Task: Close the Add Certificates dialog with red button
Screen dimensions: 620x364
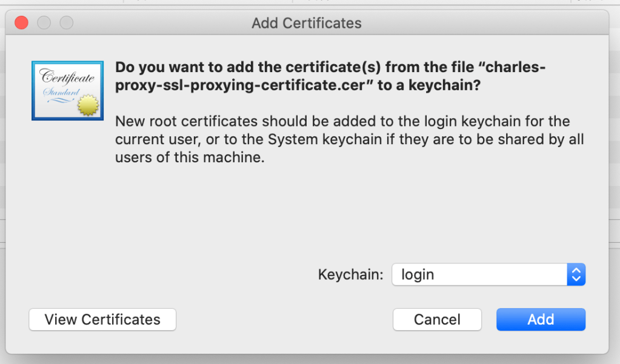Action: click(22, 23)
